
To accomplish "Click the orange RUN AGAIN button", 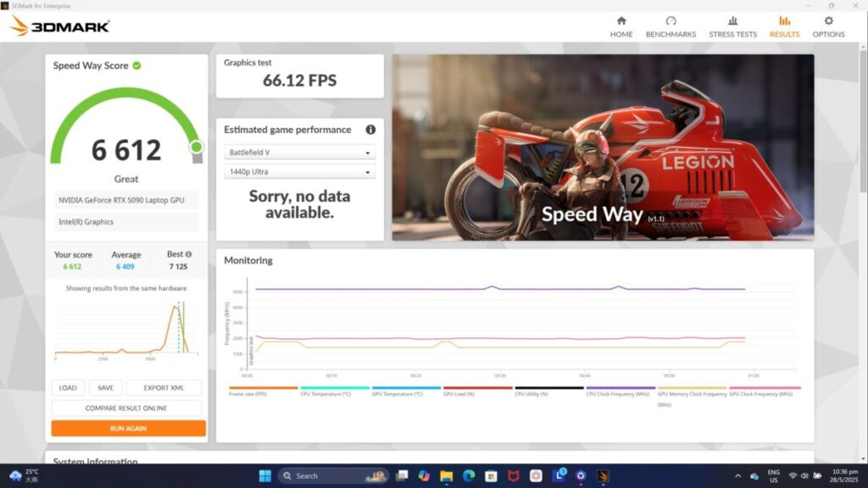I will tap(129, 428).
